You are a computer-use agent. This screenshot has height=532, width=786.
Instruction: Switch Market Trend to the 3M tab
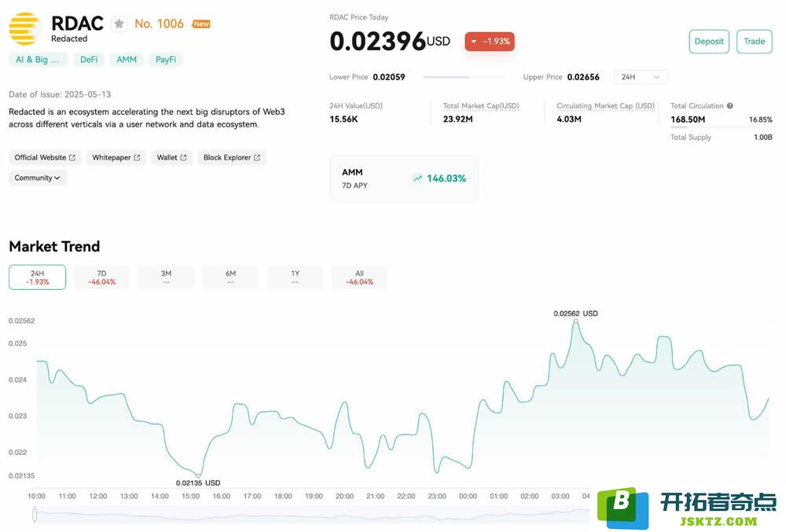[x=166, y=277]
